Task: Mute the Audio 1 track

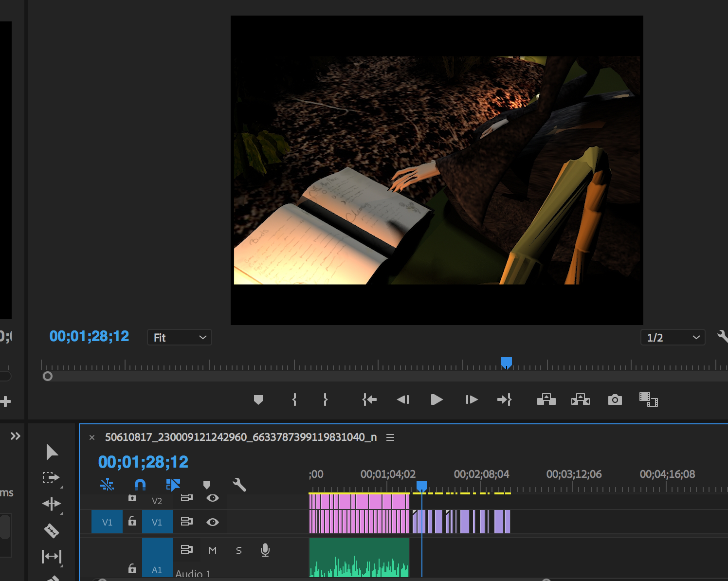Action: click(x=213, y=550)
